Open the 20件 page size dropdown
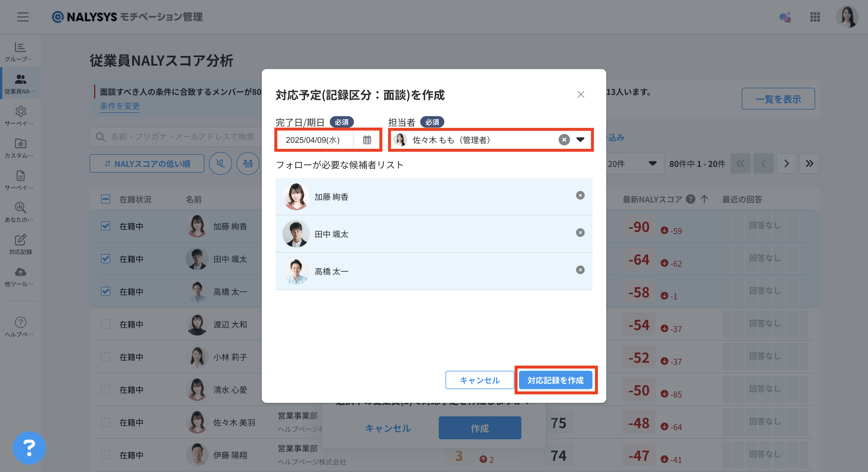 [x=633, y=164]
